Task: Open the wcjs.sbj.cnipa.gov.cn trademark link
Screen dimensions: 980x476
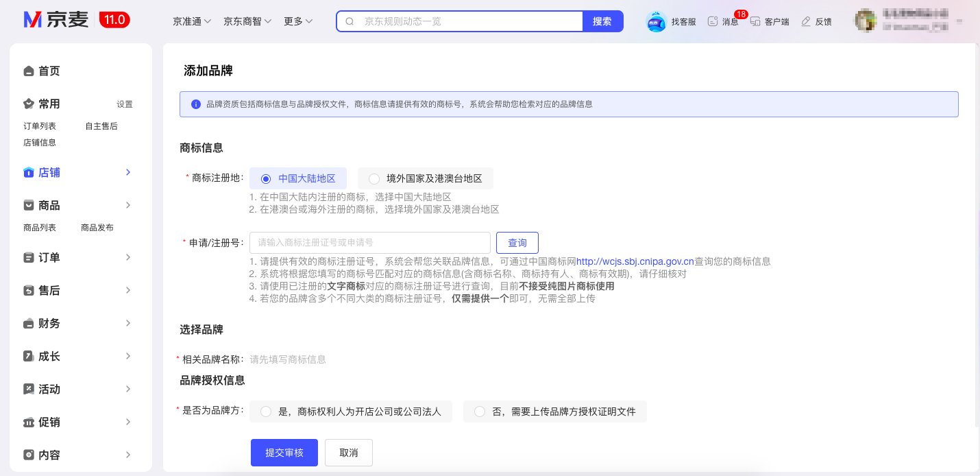Action: [635, 261]
